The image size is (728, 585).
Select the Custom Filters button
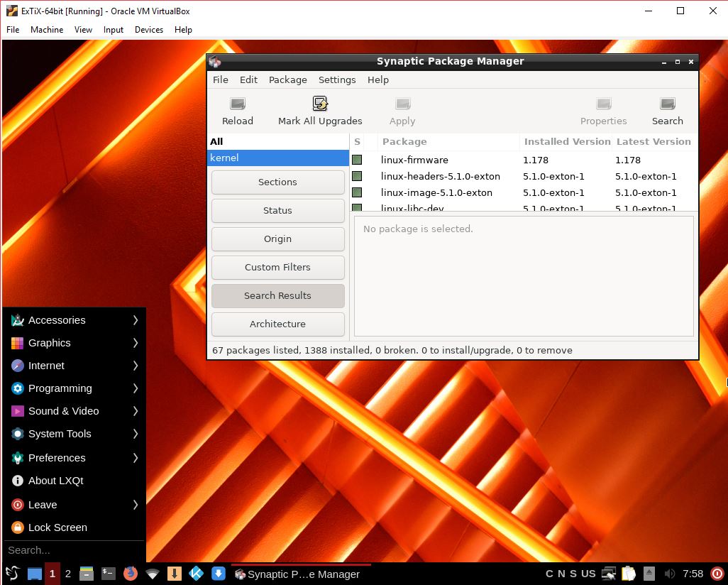click(x=277, y=268)
